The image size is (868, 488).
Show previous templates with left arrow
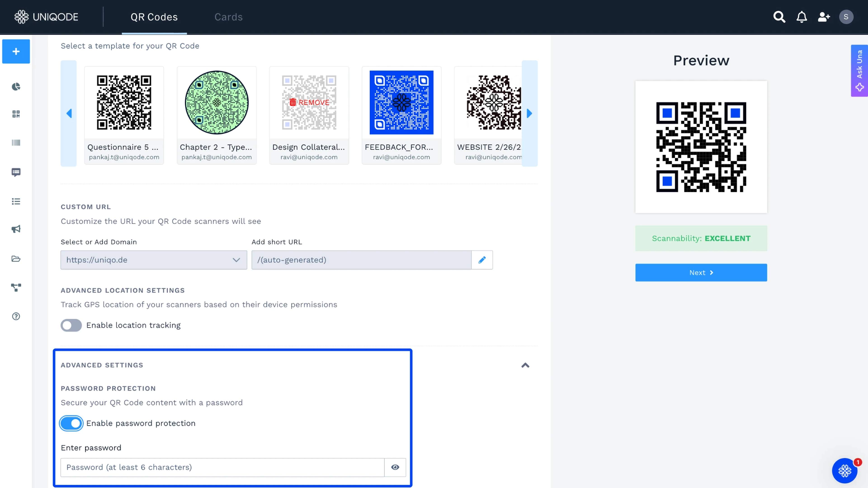coord(69,113)
